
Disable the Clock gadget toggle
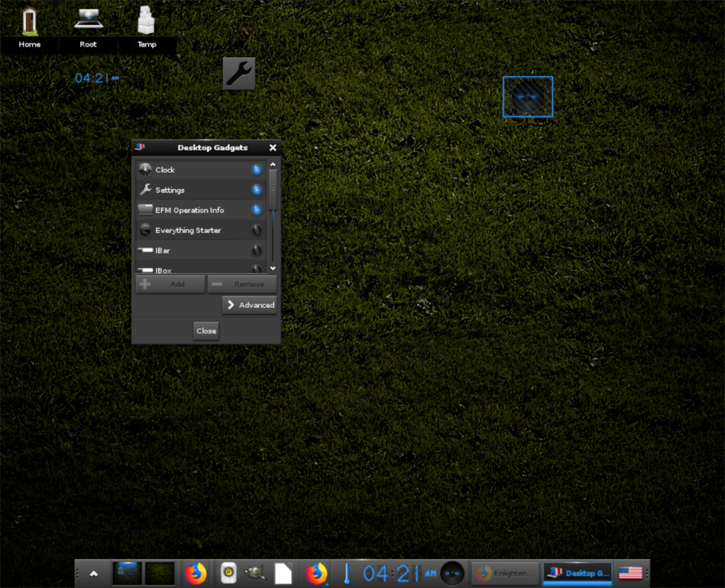tap(256, 169)
